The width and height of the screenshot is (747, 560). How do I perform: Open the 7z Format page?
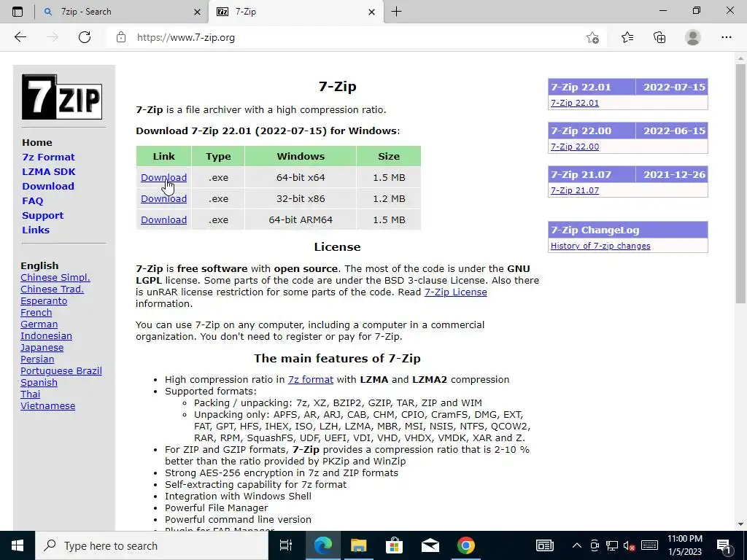pyautogui.click(x=49, y=157)
